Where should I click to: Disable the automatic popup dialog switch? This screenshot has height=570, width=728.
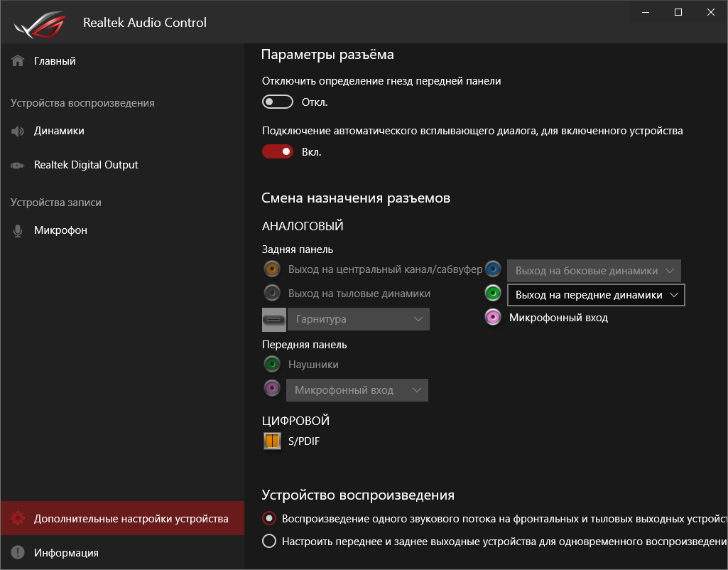(x=278, y=151)
